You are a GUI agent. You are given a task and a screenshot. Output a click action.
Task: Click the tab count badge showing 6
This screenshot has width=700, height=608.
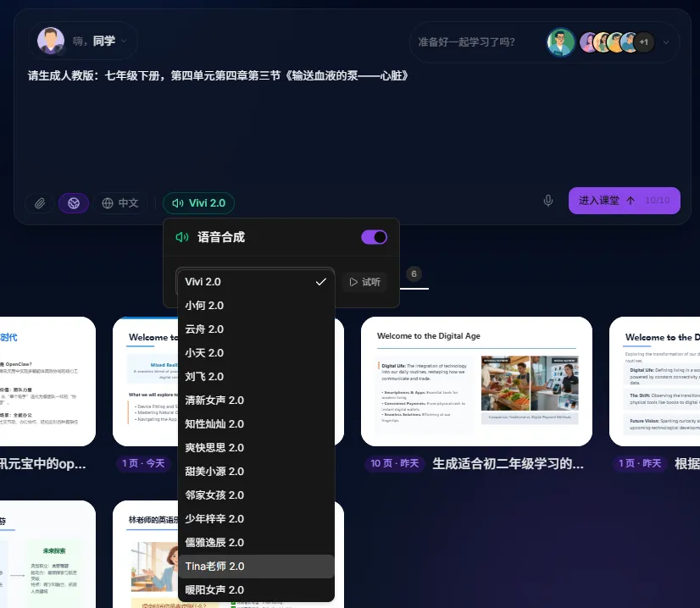(x=414, y=274)
